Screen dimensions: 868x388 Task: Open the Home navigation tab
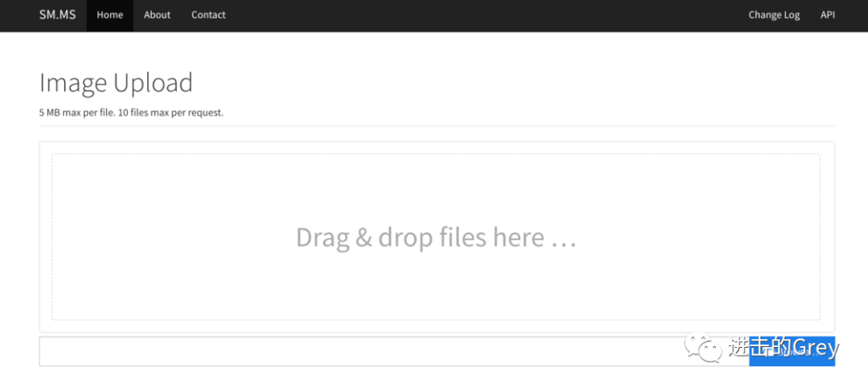click(x=109, y=15)
